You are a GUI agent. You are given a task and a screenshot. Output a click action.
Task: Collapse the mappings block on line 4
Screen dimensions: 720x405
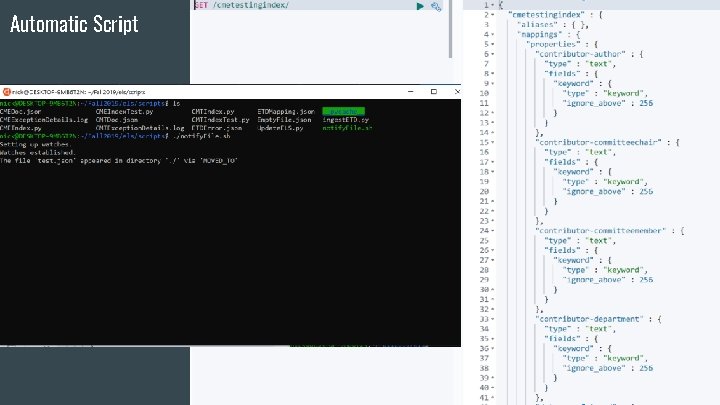coord(493,34)
